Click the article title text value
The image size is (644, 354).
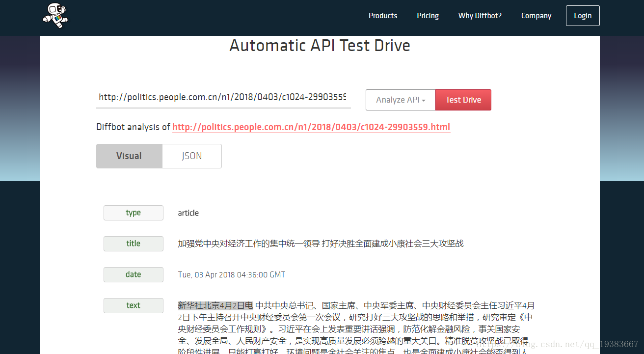[x=321, y=244]
